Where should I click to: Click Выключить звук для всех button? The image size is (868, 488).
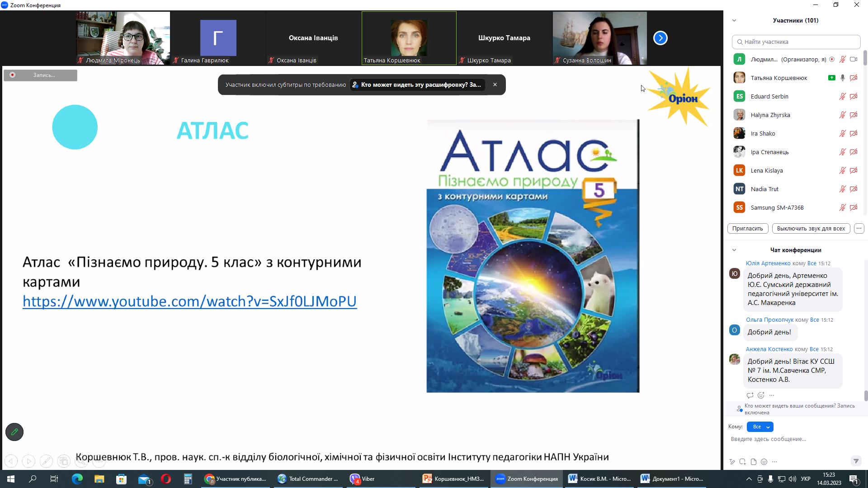coord(811,228)
